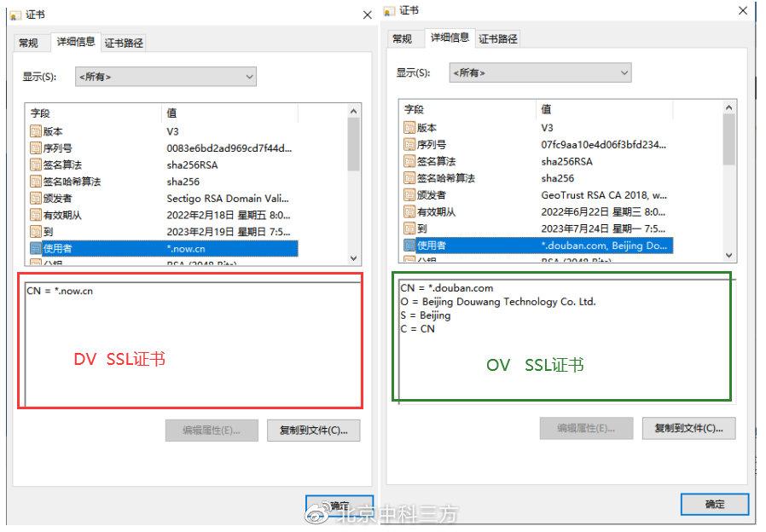Select value GeoTrust RSA CA 2018 in right list
This screenshot has width=766, height=532.
point(604,194)
